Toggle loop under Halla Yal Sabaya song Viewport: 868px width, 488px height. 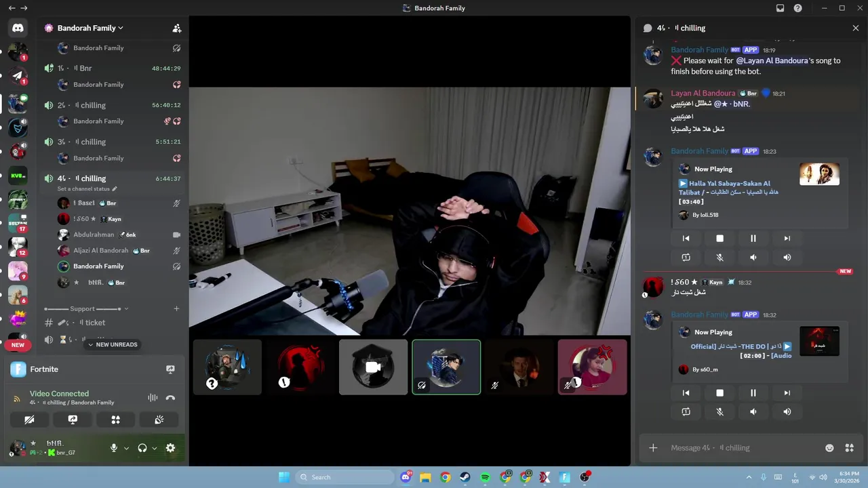tap(686, 258)
